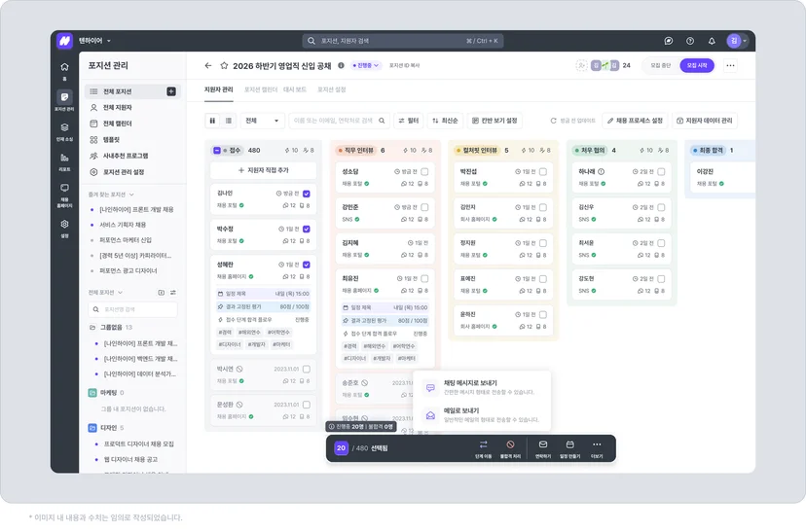Switch to 포지션 캘린더 tab
This screenshot has height=532, width=806.
(260, 89)
